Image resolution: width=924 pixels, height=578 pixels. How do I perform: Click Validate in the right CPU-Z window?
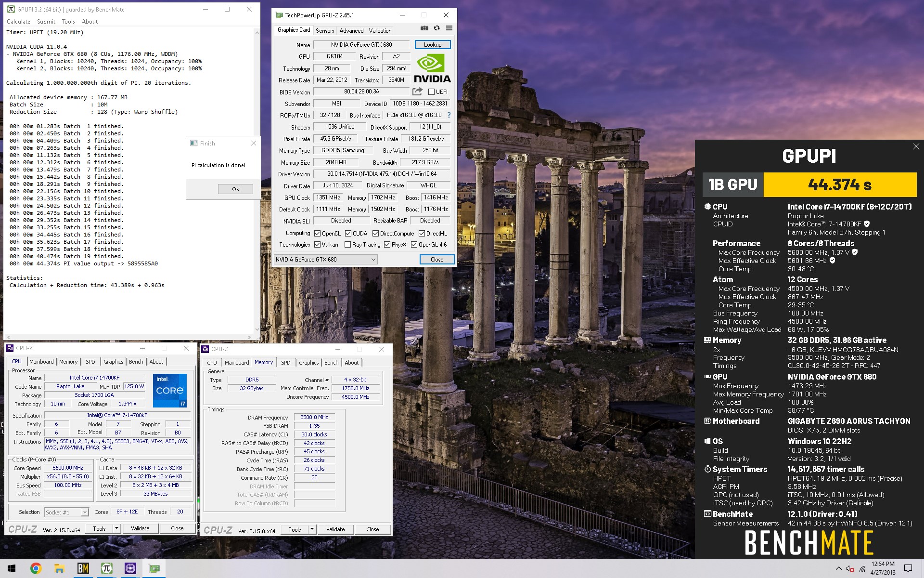tap(335, 529)
